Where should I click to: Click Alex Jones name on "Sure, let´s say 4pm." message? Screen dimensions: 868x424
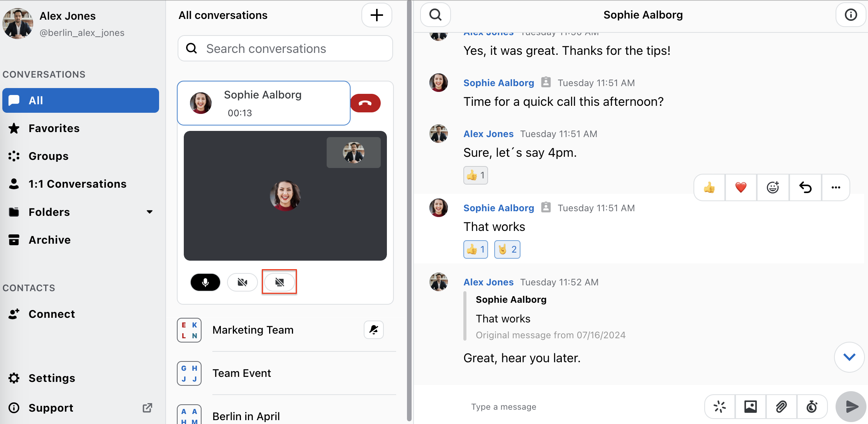488,134
